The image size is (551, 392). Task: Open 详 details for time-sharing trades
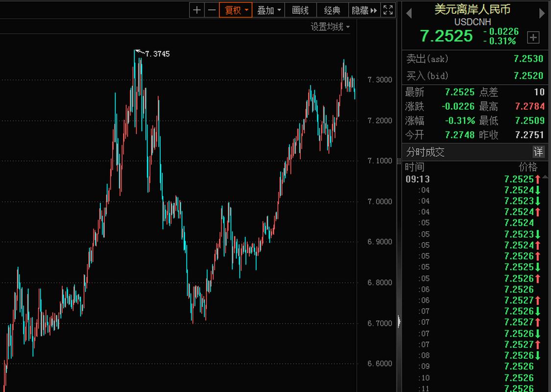tap(538, 152)
